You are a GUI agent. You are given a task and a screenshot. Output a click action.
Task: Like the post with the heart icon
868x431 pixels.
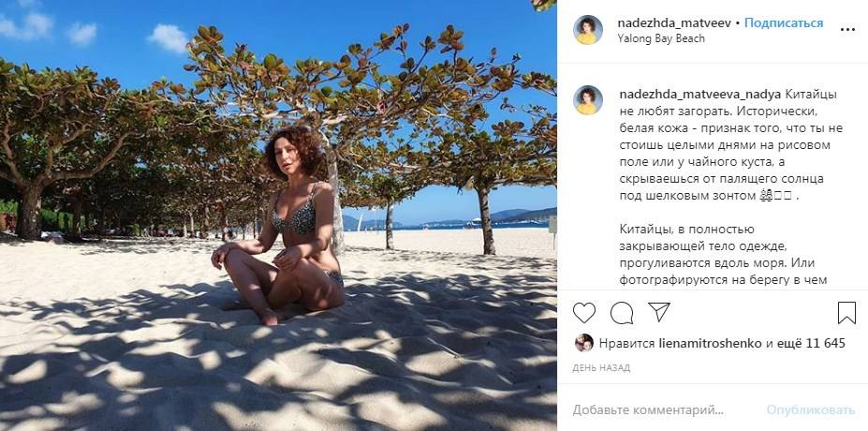coord(584,313)
